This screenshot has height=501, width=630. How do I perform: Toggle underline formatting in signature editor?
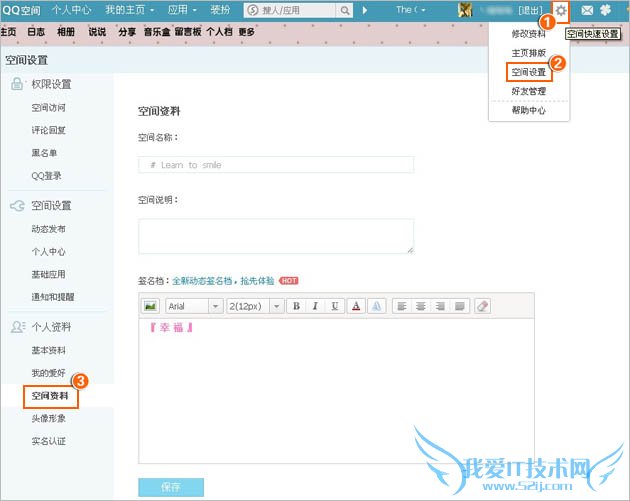(x=334, y=306)
